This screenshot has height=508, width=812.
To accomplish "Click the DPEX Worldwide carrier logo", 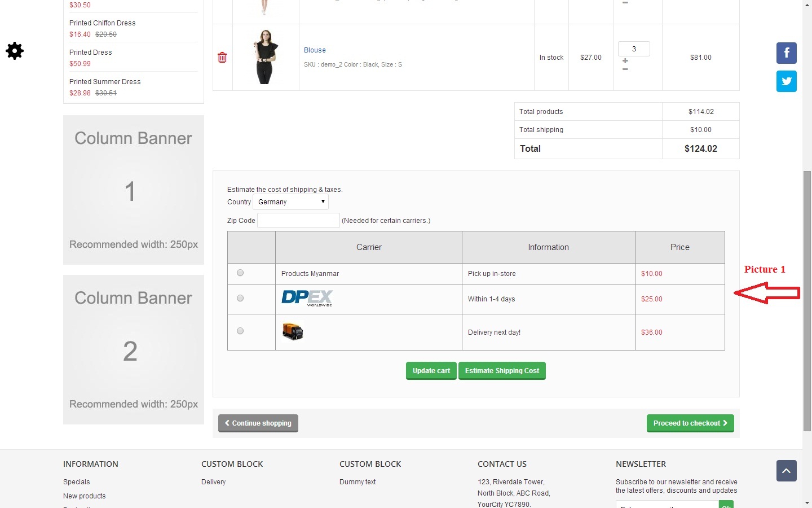I will (x=307, y=298).
